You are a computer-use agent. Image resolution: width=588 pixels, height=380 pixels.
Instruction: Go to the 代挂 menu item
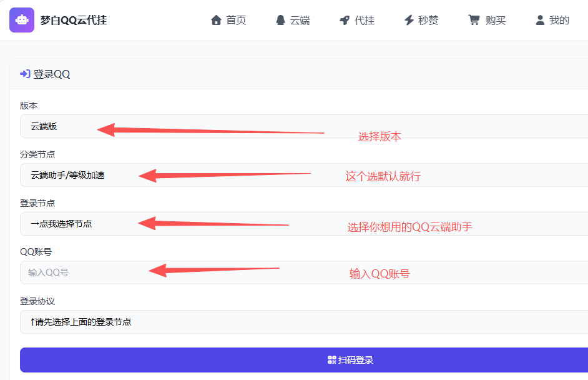[365, 20]
